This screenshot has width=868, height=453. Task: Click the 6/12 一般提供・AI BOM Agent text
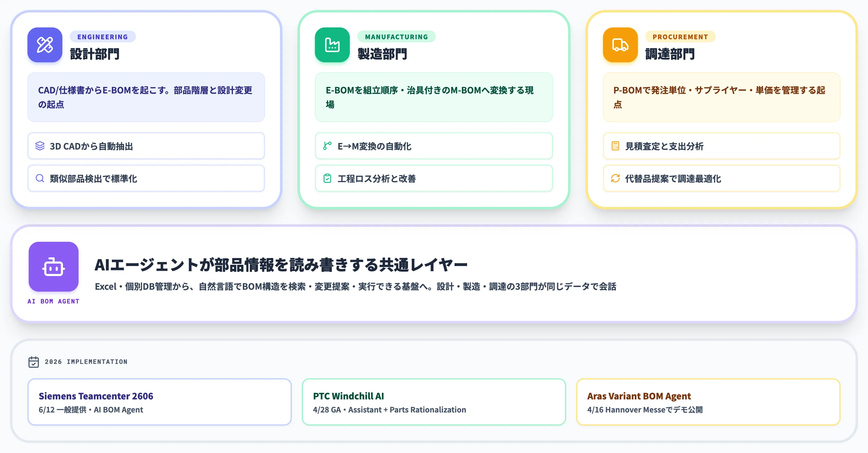(x=91, y=410)
